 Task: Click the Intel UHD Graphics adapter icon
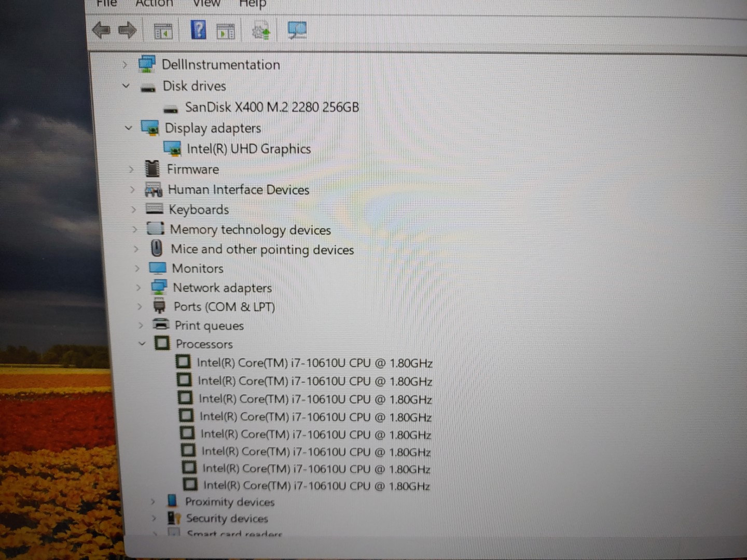tap(173, 149)
